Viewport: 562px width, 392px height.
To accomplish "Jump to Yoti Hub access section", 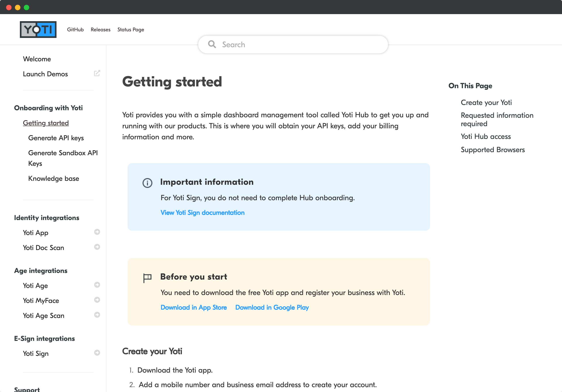I will (x=486, y=136).
